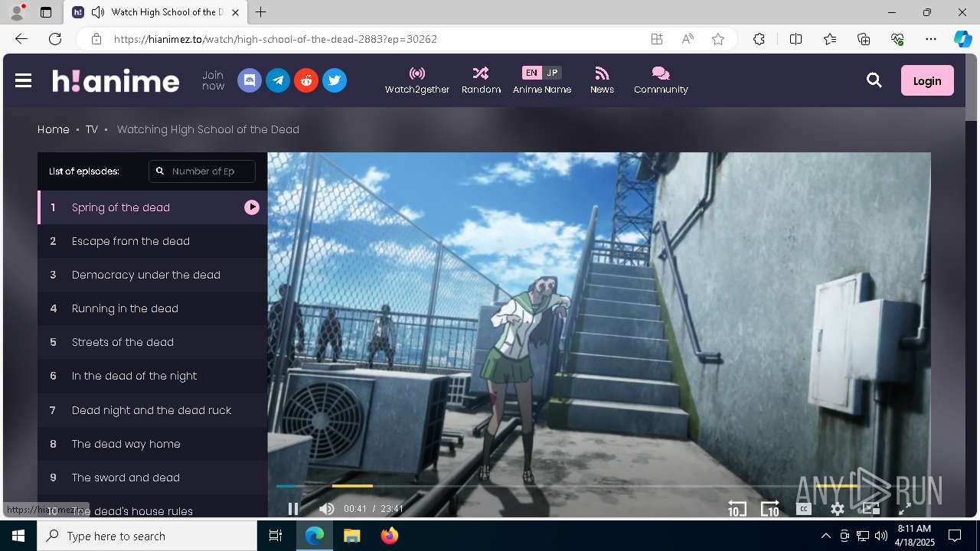The width and height of the screenshot is (980, 551).
Task: Open the hianime home logo
Action: pos(116,80)
